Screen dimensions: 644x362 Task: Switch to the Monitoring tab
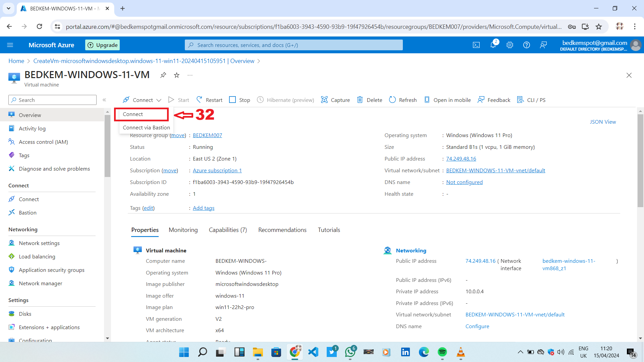pyautogui.click(x=183, y=230)
